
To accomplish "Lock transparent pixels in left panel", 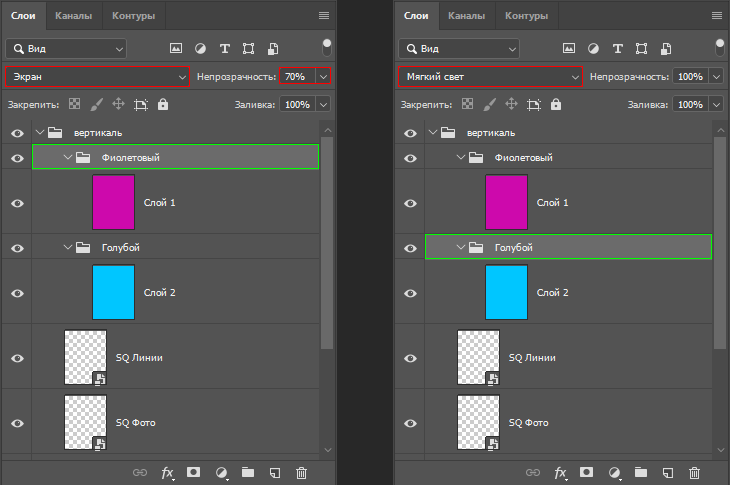I will [74, 104].
